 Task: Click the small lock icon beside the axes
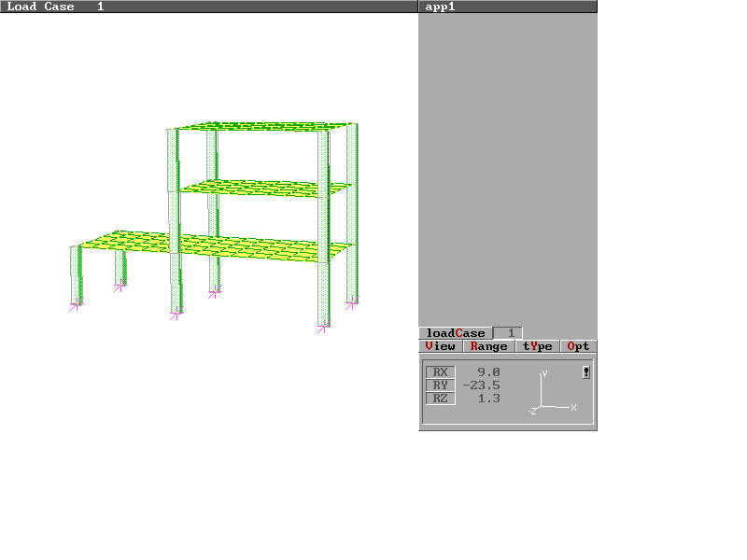point(585,372)
